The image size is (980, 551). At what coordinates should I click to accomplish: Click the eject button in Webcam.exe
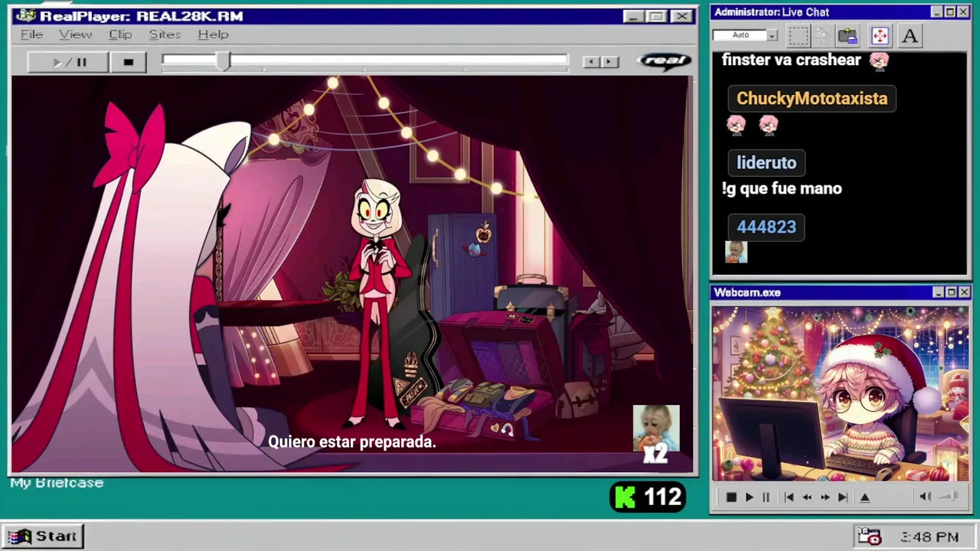point(864,497)
